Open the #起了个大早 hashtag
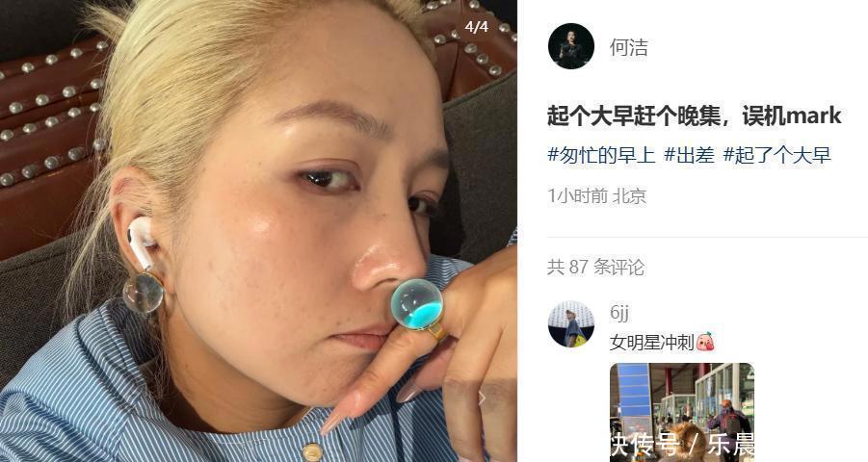 [777, 154]
